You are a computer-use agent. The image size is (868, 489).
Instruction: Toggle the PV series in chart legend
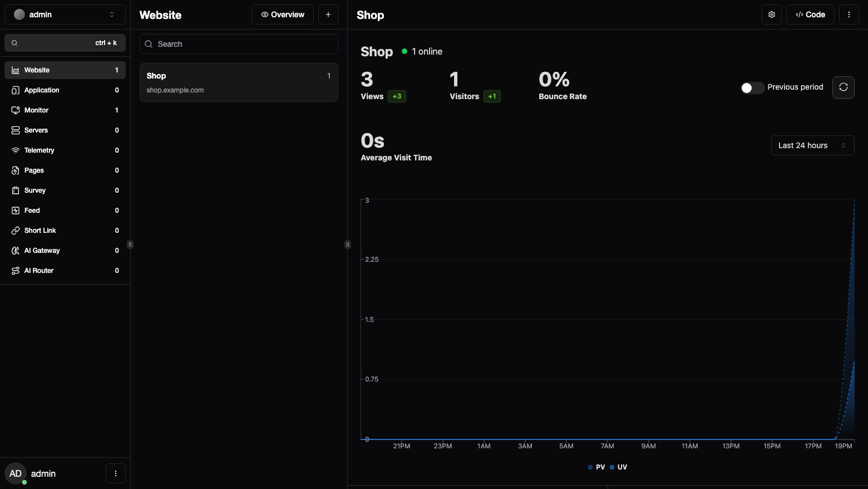[596, 467]
